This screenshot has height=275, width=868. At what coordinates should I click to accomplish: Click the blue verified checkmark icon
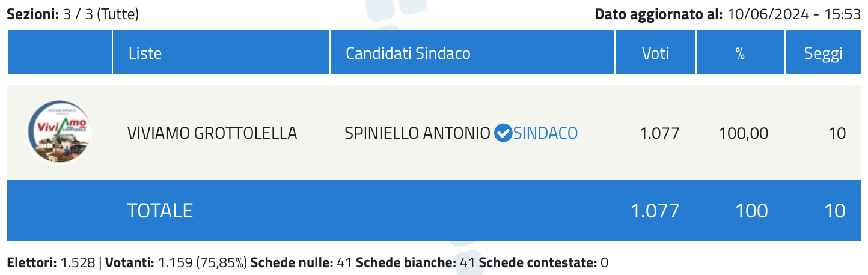[503, 133]
